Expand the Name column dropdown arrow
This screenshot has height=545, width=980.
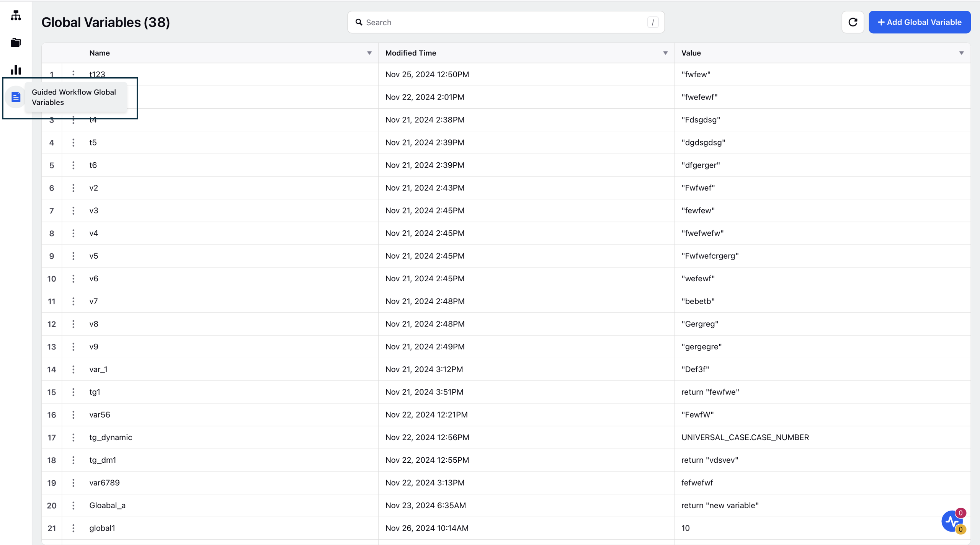coord(369,53)
